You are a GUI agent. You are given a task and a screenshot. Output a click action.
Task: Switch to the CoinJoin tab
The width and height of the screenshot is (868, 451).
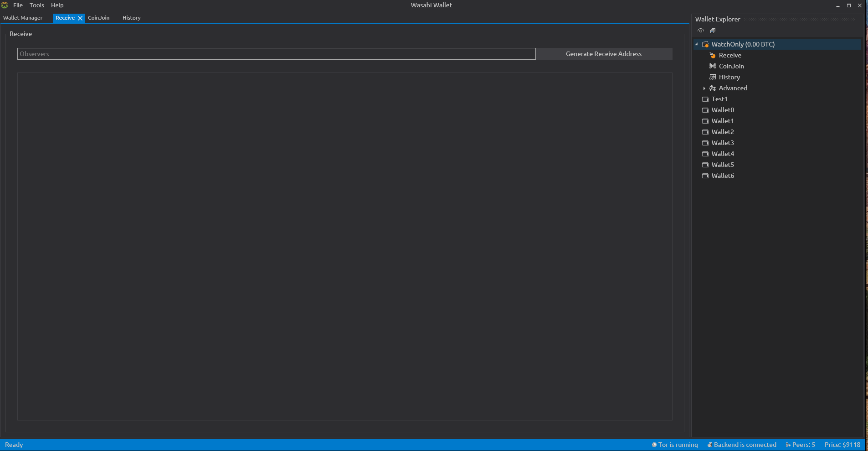point(99,18)
